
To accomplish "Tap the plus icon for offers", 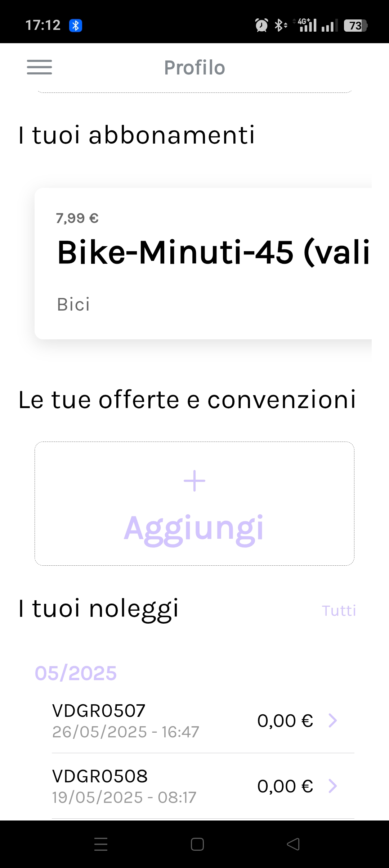I will pyautogui.click(x=194, y=481).
